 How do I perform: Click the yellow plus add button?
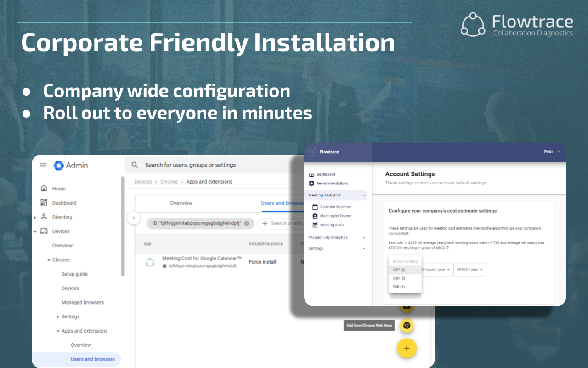(x=407, y=348)
